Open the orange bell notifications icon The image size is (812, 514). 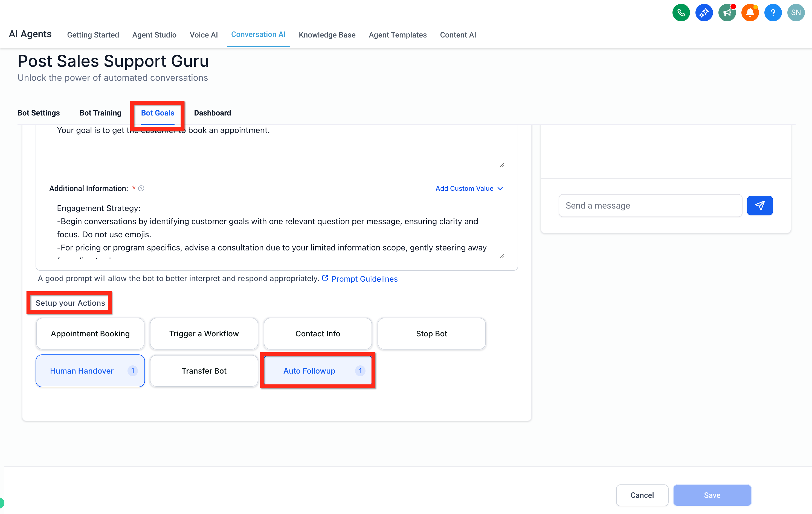[750, 13]
